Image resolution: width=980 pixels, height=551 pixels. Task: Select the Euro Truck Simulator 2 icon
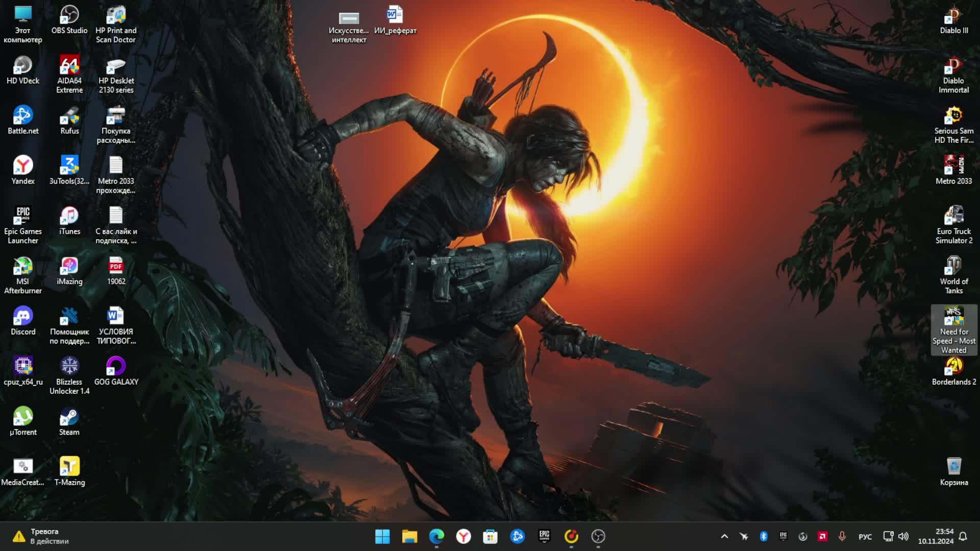pos(953,225)
